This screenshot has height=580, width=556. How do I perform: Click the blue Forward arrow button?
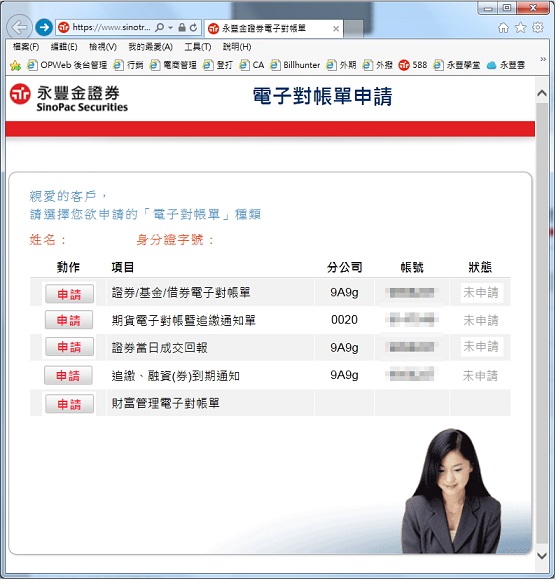point(44,27)
